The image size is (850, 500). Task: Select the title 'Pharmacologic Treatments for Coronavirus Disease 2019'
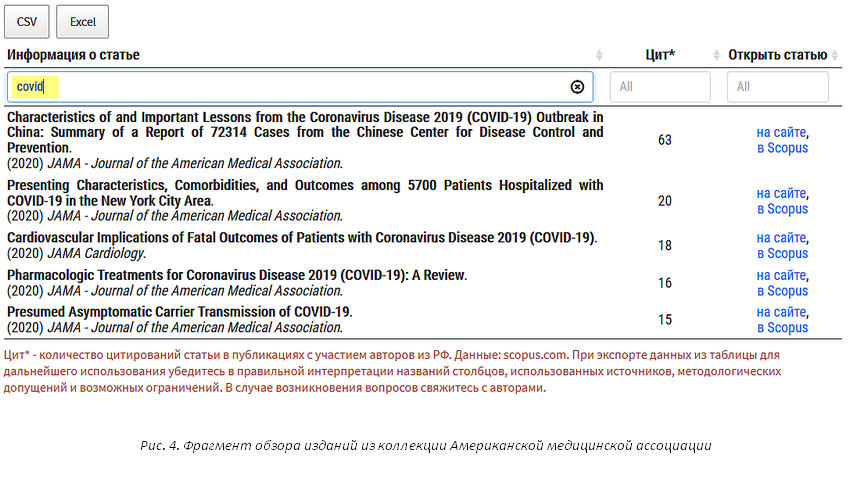coord(237,275)
